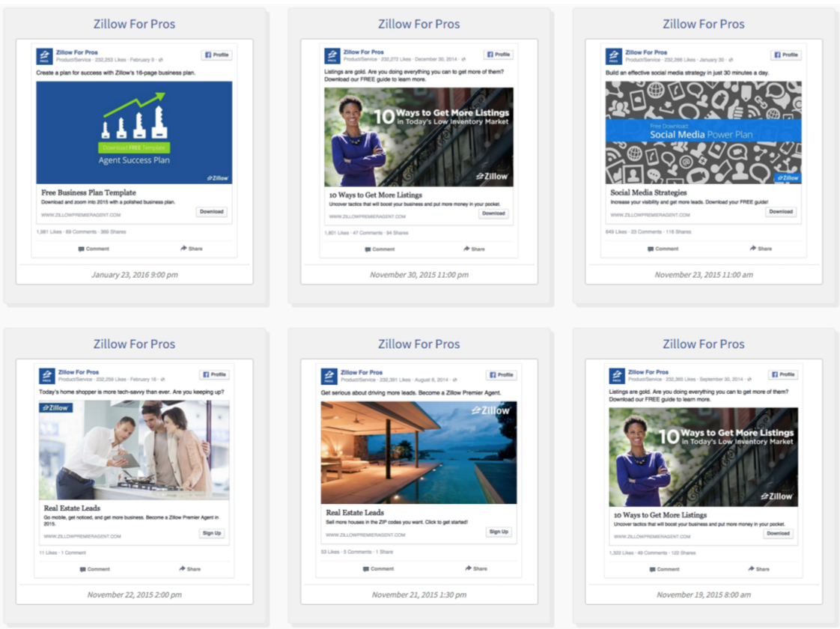Click Zillow For Pros avatar in pool house ad

coord(329,376)
